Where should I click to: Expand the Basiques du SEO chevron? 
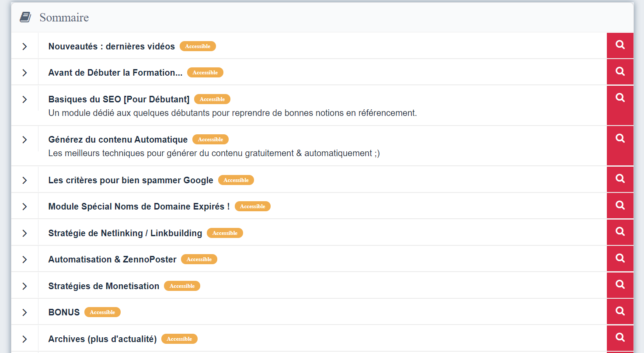(x=24, y=99)
